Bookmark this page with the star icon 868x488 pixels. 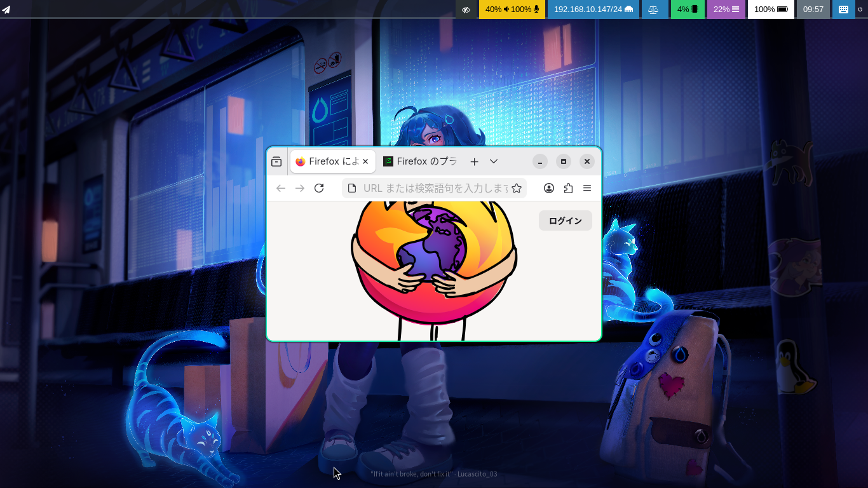(517, 188)
